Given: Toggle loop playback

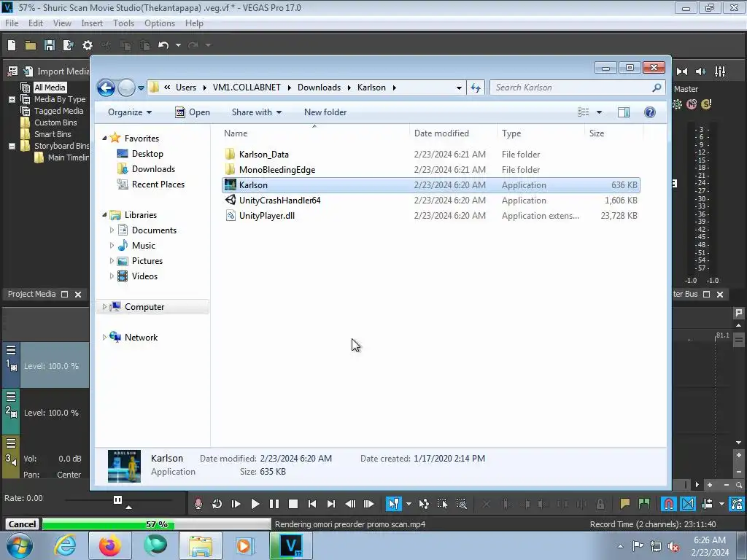Looking at the screenshot, I should (217, 504).
